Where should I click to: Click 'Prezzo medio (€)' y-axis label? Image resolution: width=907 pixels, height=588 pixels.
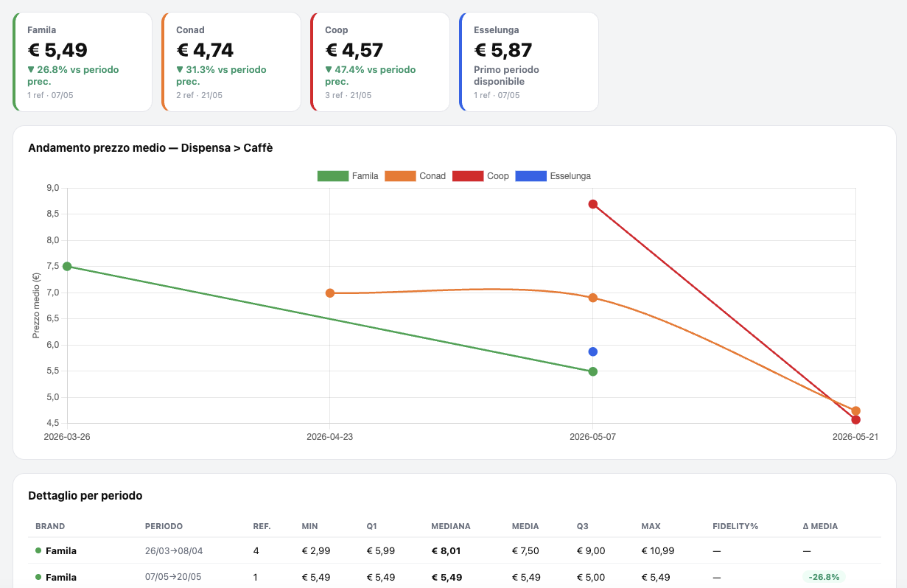36,306
